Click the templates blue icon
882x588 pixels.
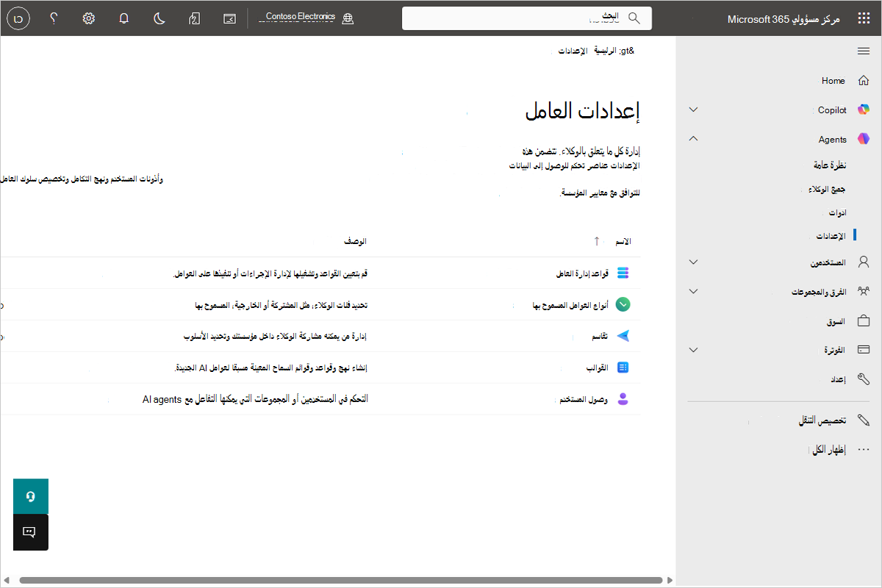(623, 367)
